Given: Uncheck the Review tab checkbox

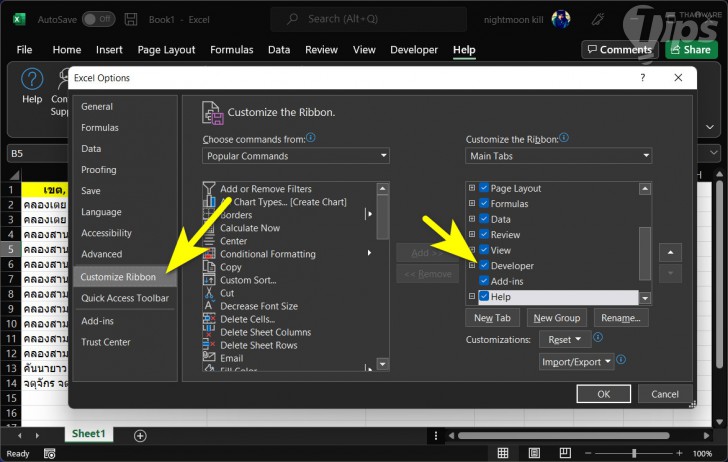Looking at the screenshot, I should click(484, 234).
